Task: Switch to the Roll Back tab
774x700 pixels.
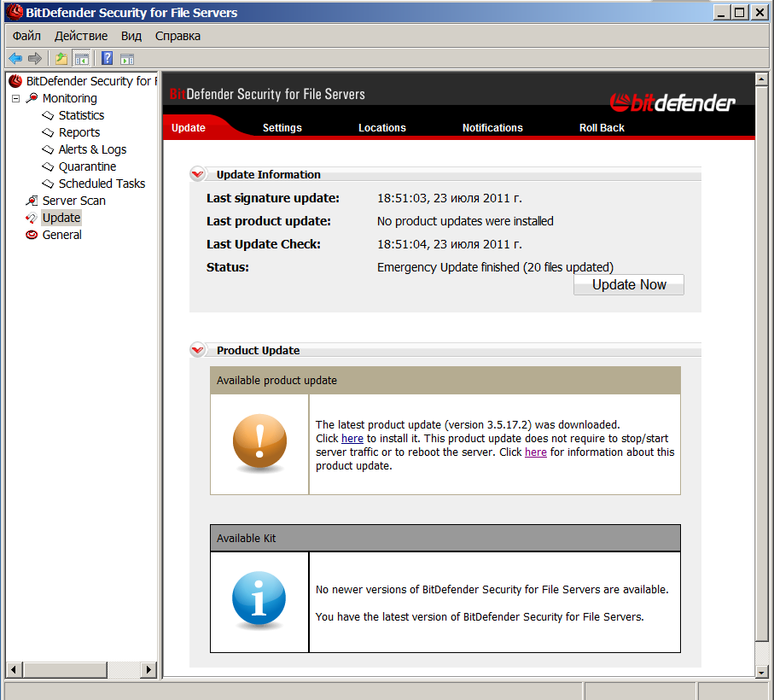Action: [x=602, y=128]
